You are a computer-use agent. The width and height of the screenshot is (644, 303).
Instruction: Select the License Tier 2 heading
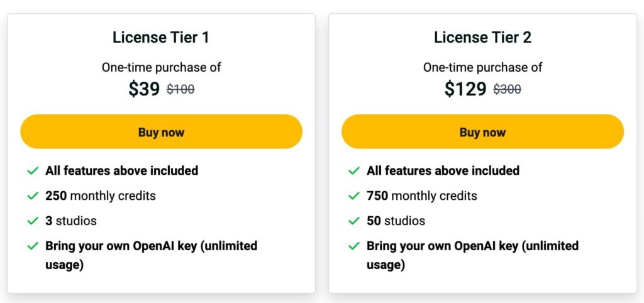click(x=482, y=37)
